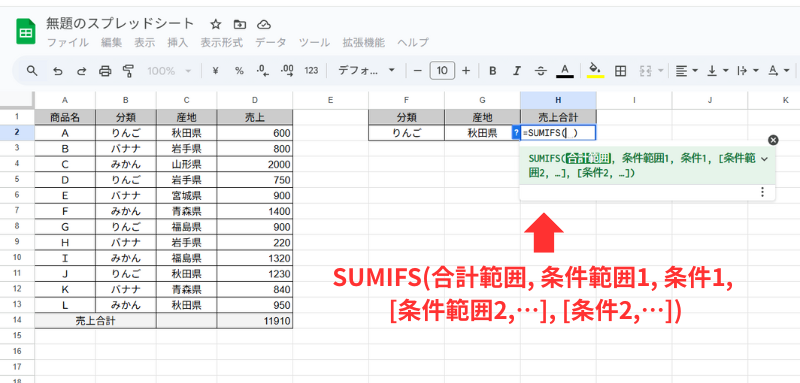This screenshot has width=800, height=383.
Task: Open the 表示形式 menu
Action: 221,42
